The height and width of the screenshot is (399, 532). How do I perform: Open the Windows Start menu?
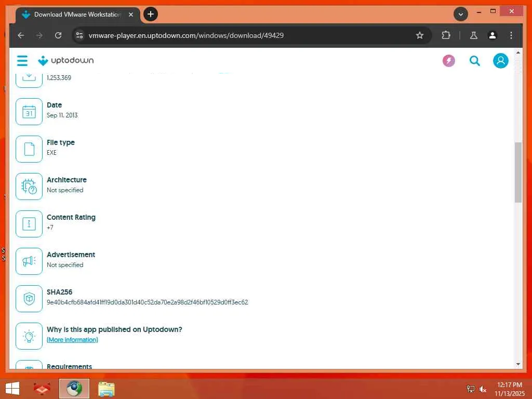tap(12, 389)
